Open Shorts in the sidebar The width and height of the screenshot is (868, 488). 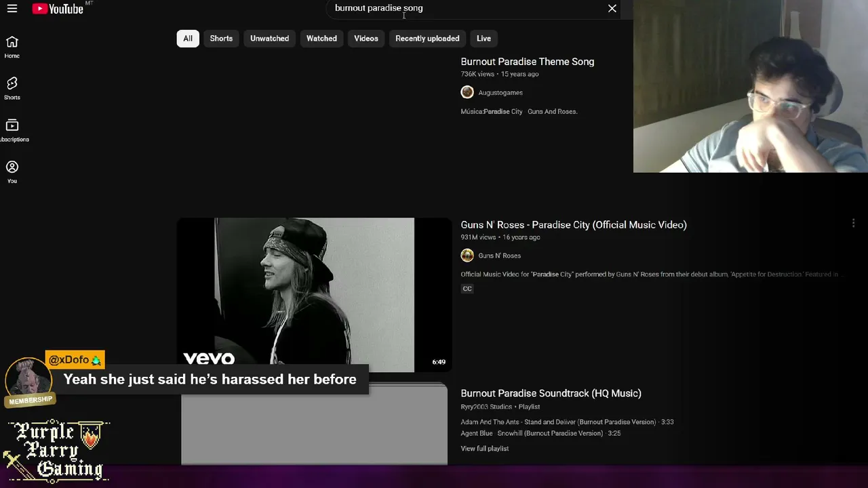[x=12, y=89]
